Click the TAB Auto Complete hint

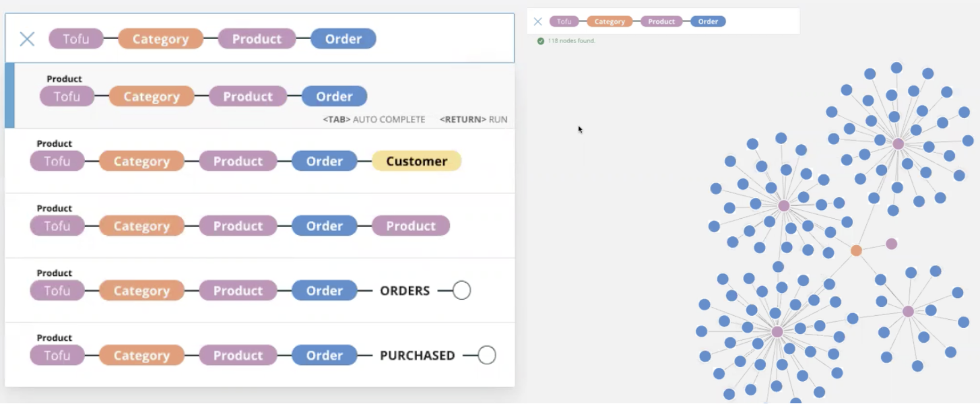374,120
